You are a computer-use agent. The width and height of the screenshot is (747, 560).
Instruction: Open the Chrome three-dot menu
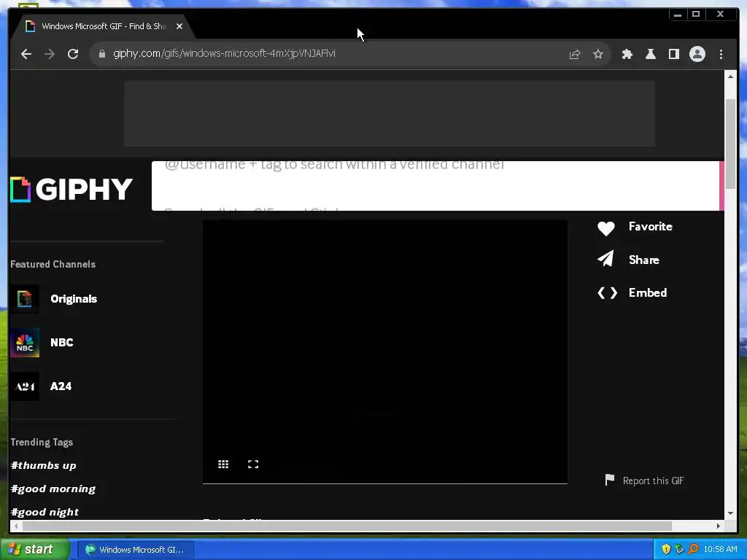pyautogui.click(x=721, y=54)
